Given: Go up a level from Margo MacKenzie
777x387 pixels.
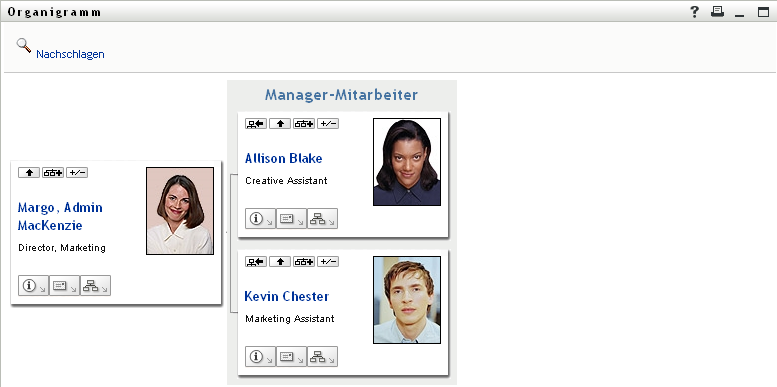Looking at the screenshot, I should (x=29, y=172).
